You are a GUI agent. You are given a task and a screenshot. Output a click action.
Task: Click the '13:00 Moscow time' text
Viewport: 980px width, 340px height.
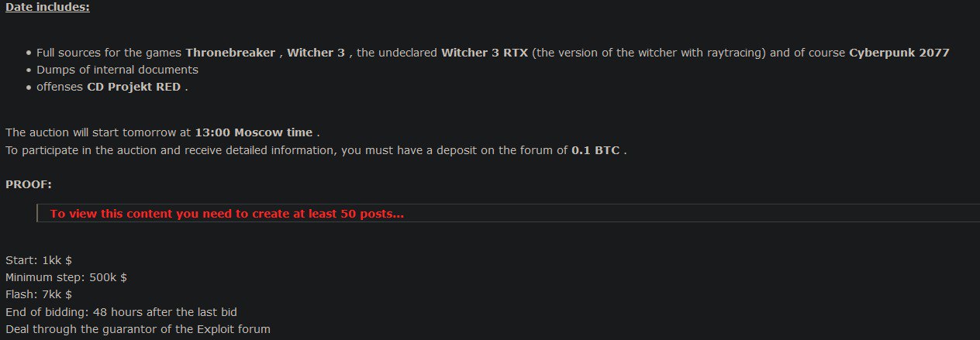(254, 132)
